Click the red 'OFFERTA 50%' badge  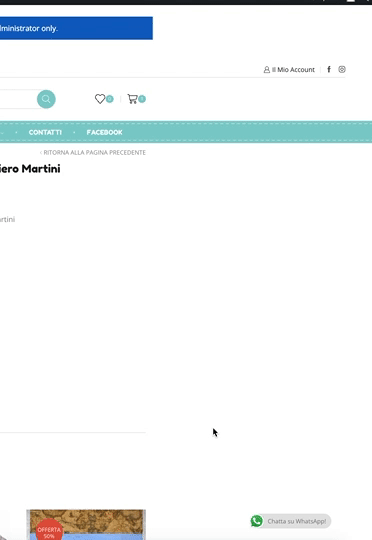(x=49, y=529)
